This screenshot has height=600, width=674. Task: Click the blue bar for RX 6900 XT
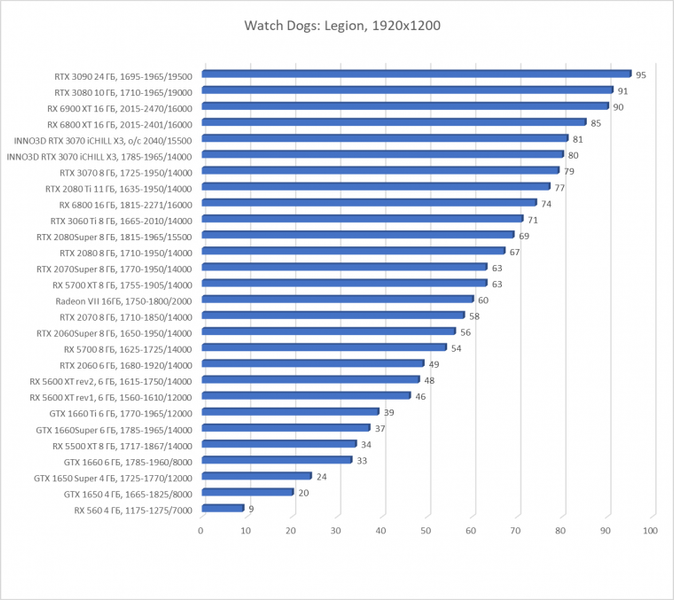coord(405,106)
